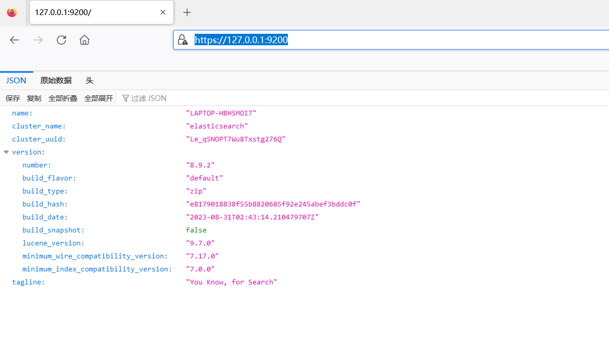Image resolution: width=609 pixels, height=364 pixels.
Task: Select the lucene_version key
Action: (53, 243)
